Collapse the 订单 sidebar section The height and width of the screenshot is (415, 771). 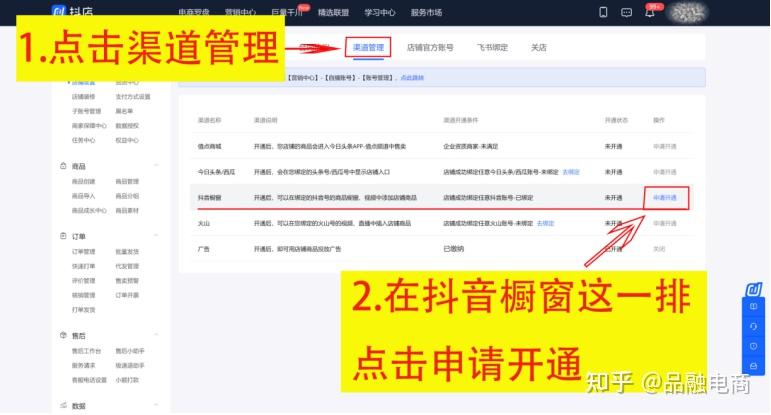pos(156,236)
